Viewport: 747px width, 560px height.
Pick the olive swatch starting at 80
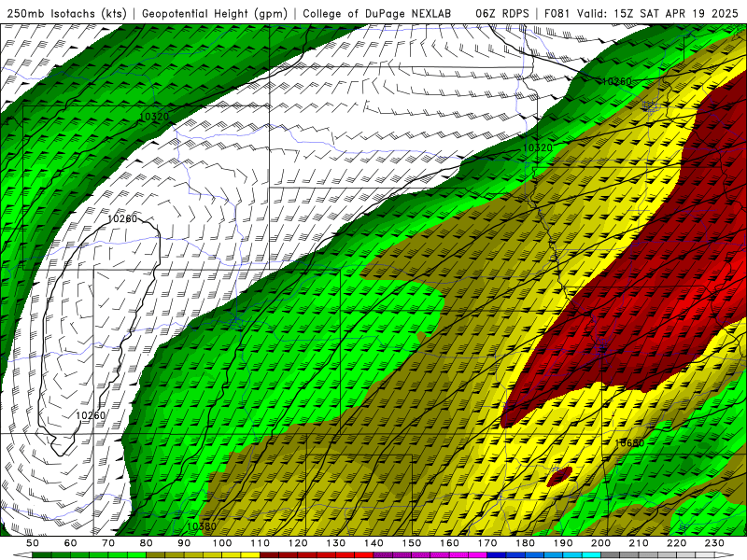tap(155, 554)
